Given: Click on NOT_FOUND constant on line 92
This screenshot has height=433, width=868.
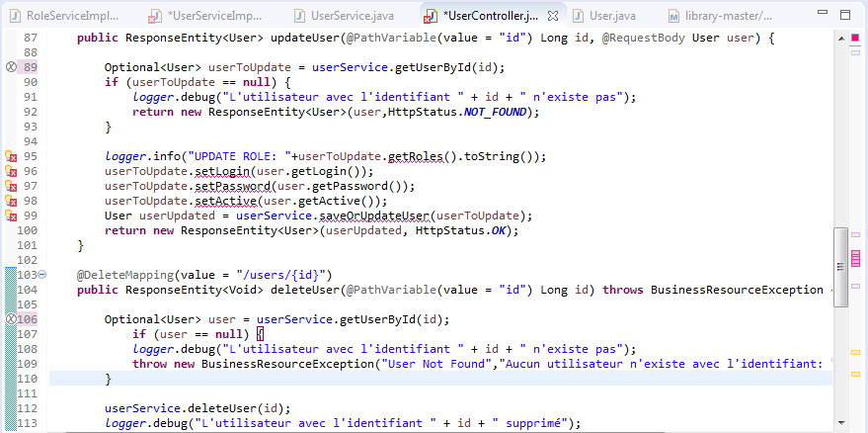Looking at the screenshot, I should click(495, 112).
